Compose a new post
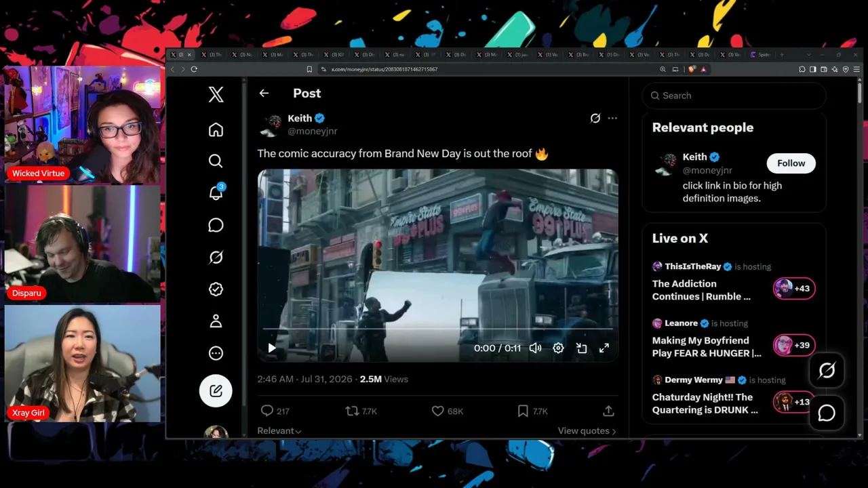 pos(216,390)
